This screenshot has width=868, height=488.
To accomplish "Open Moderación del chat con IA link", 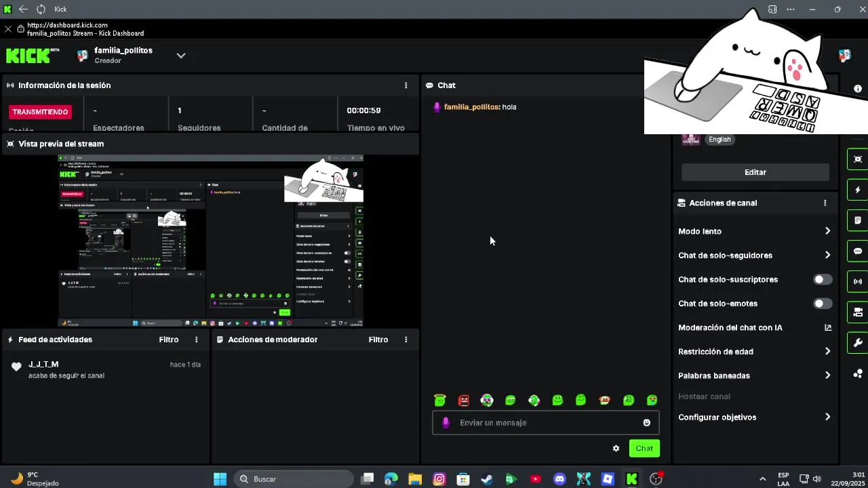I will click(754, 327).
